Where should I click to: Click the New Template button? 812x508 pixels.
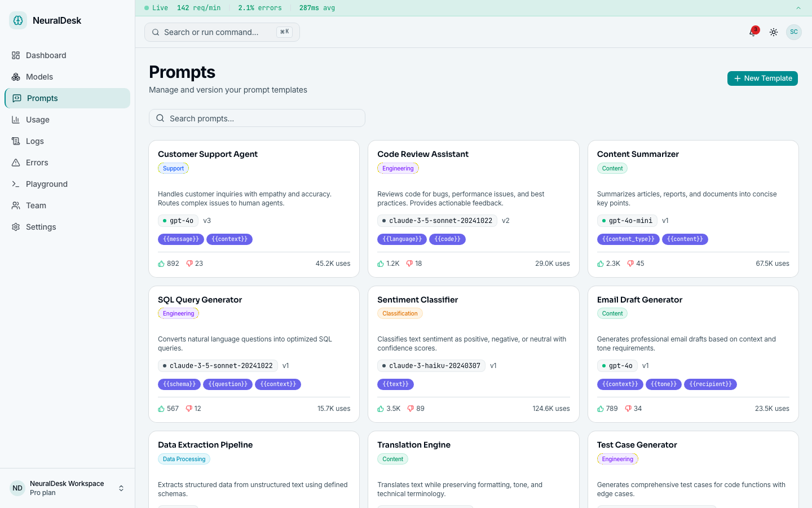click(762, 78)
